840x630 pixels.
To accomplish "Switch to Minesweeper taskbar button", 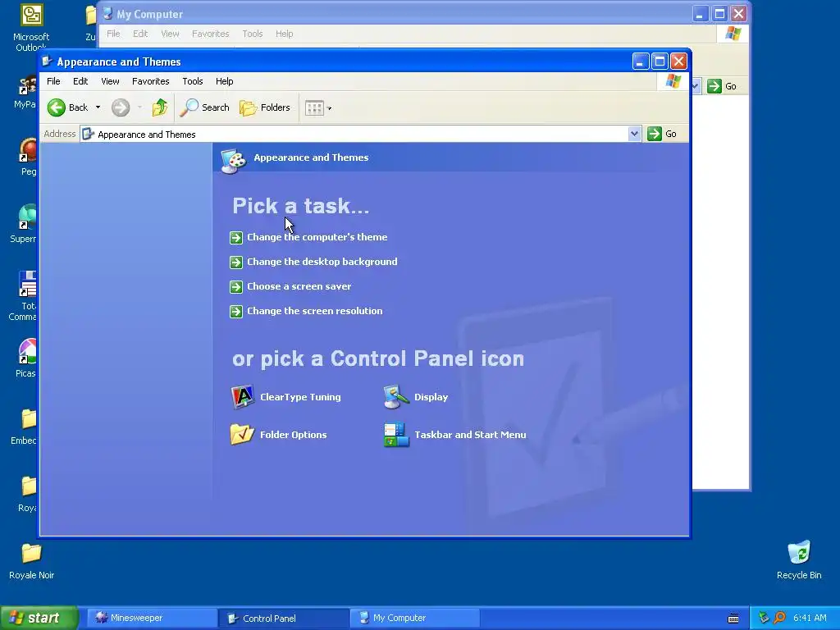I will (152, 618).
